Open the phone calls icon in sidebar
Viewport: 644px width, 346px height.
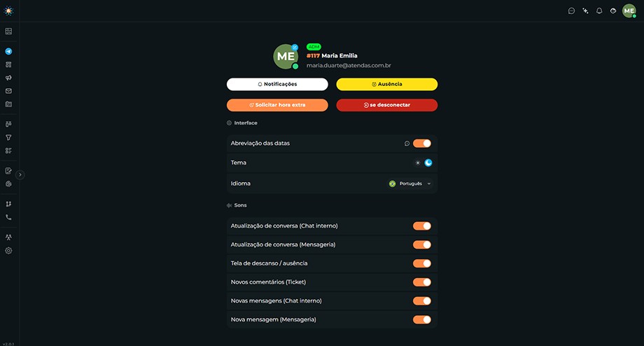coord(8,217)
